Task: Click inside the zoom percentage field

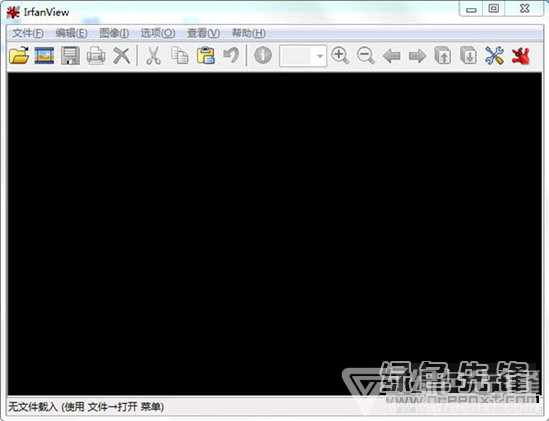Action: 296,56
